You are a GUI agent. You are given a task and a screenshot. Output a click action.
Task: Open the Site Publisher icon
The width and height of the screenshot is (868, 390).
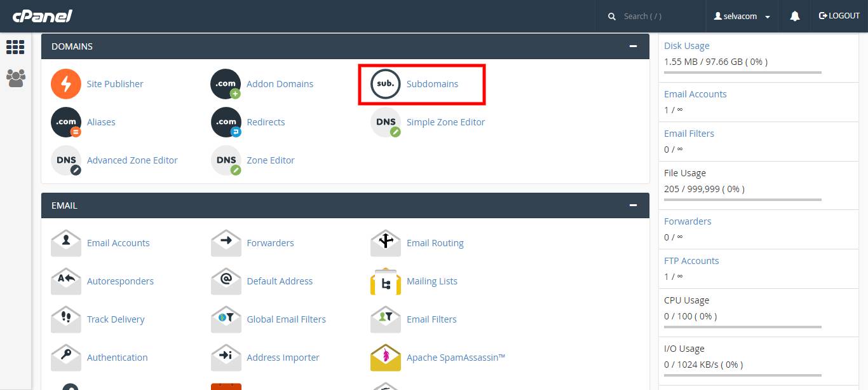pos(66,84)
